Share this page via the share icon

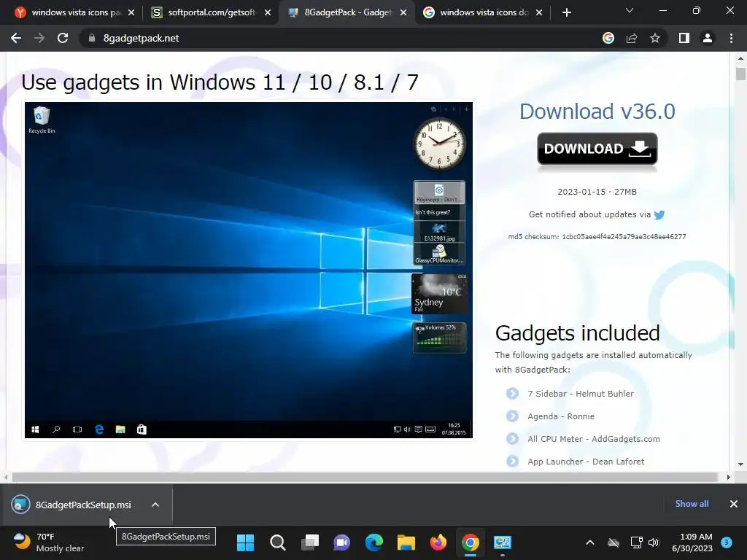coord(632,38)
